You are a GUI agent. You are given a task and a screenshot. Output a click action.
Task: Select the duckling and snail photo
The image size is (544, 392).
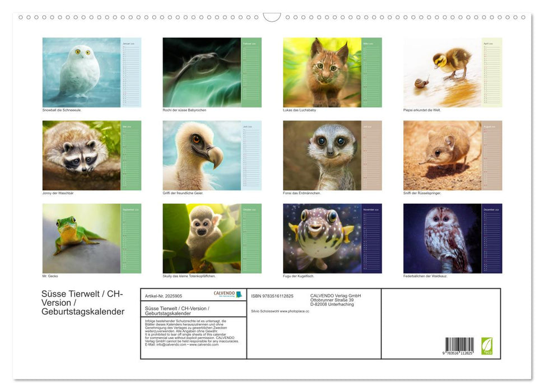click(443, 72)
